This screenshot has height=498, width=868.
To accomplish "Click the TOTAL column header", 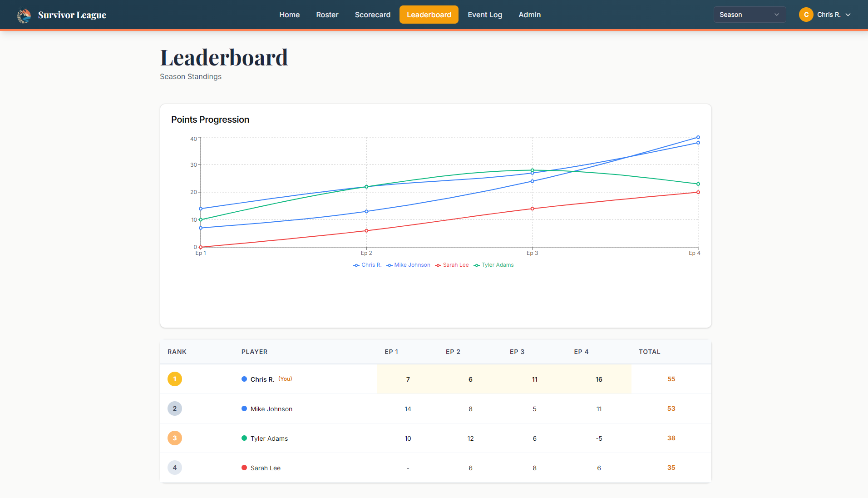I will (x=650, y=352).
